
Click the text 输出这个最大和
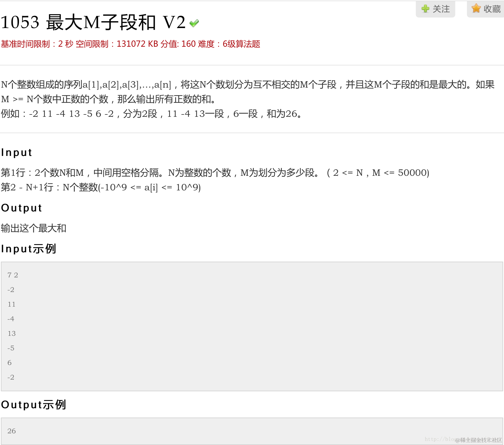34,228
